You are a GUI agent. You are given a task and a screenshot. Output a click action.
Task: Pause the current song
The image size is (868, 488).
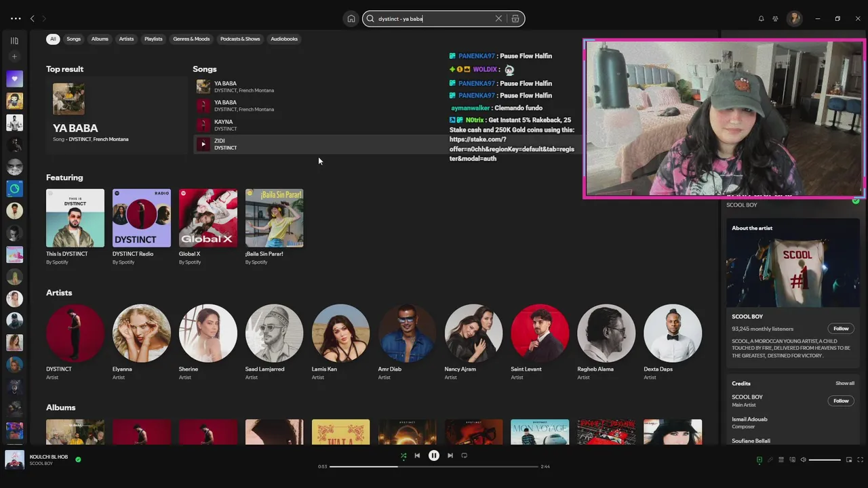(x=434, y=455)
